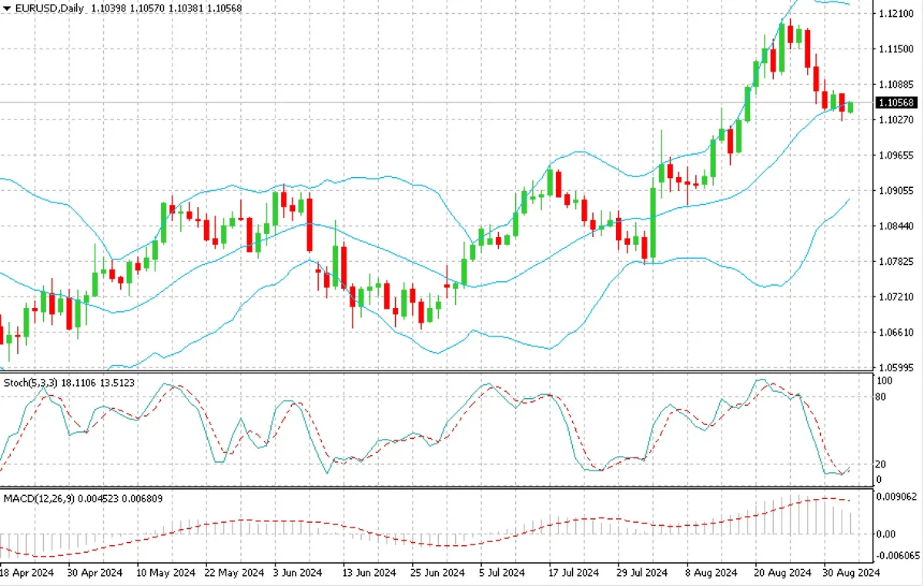Select the 1.11500 price level label

point(896,49)
